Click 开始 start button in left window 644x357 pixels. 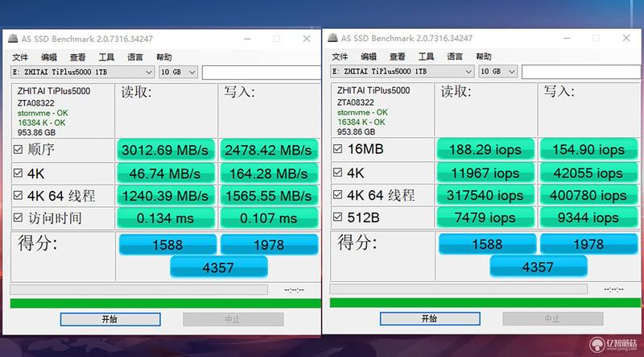point(110,319)
